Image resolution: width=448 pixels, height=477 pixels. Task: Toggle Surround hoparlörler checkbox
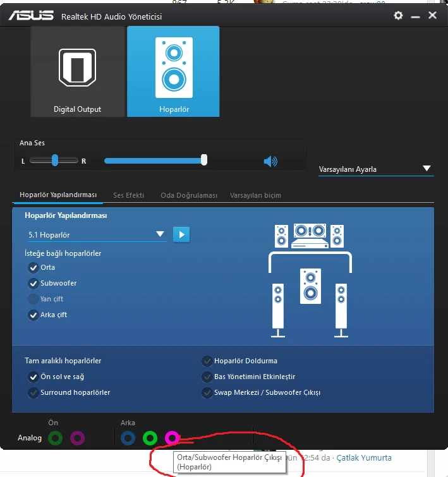point(33,393)
